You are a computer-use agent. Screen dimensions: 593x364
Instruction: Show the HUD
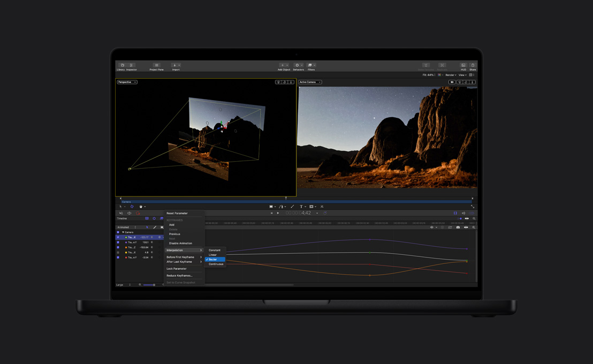(462, 65)
